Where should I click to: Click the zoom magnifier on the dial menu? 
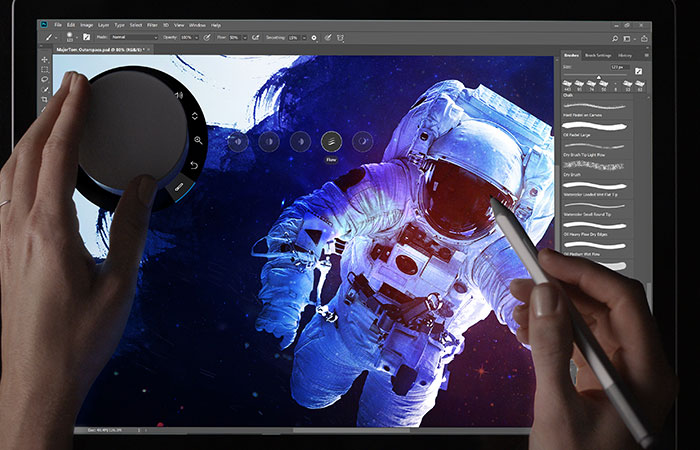pos(198,141)
